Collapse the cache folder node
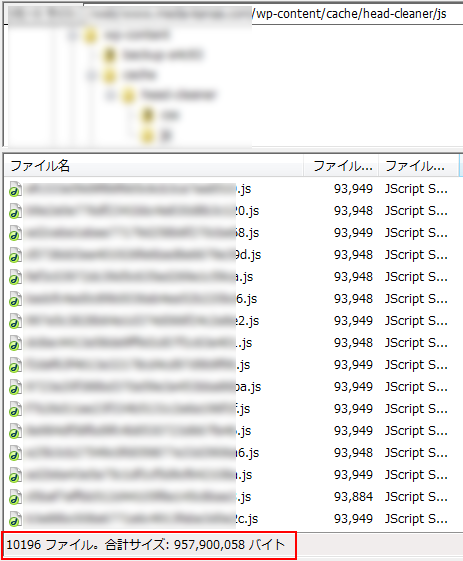This screenshot has width=463, height=561. coord(92,75)
